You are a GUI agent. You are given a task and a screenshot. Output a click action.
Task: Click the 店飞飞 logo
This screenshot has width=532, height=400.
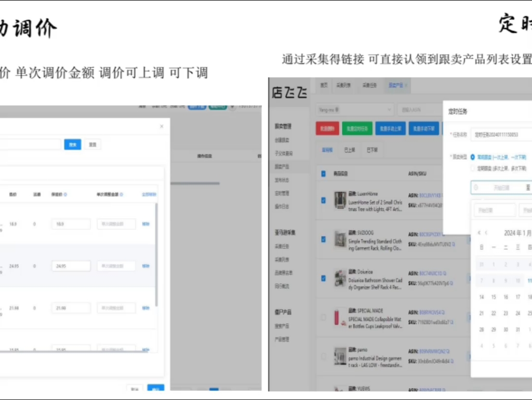tap(291, 92)
